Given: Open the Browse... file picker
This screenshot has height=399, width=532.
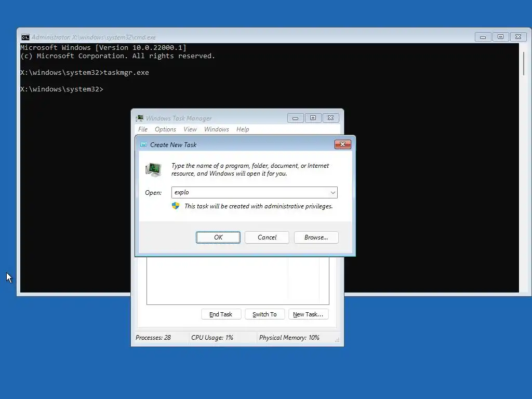Looking at the screenshot, I should 316,237.
